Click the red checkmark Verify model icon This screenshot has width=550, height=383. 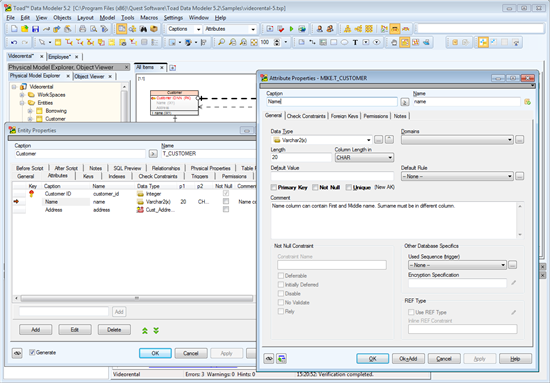click(x=281, y=29)
